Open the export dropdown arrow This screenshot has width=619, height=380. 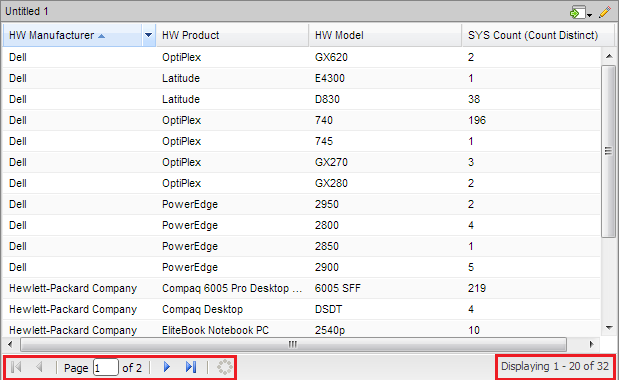(589, 15)
